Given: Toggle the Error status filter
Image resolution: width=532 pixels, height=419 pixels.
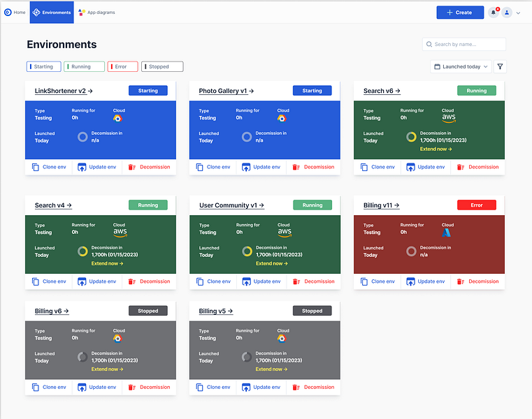Looking at the screenshot, I should pyautogui.click(x=122, y=66).
